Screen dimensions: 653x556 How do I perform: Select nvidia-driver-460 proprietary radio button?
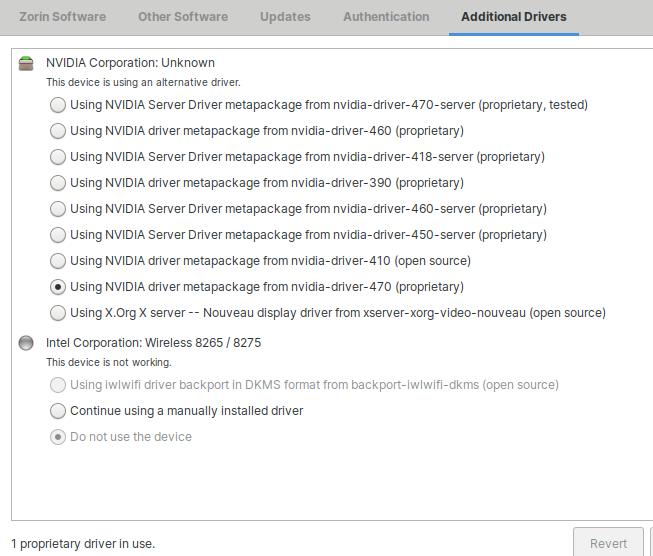(x=57, y=131)
